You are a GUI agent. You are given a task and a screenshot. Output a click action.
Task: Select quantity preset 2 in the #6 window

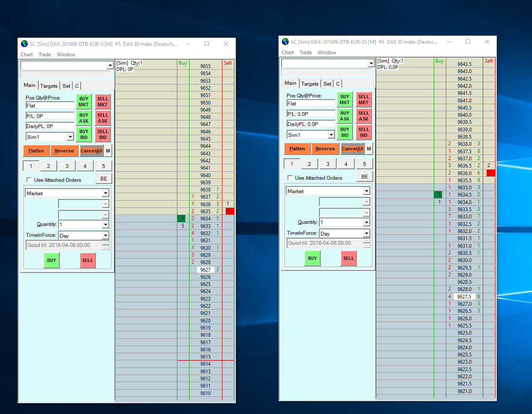coord(310,164)
